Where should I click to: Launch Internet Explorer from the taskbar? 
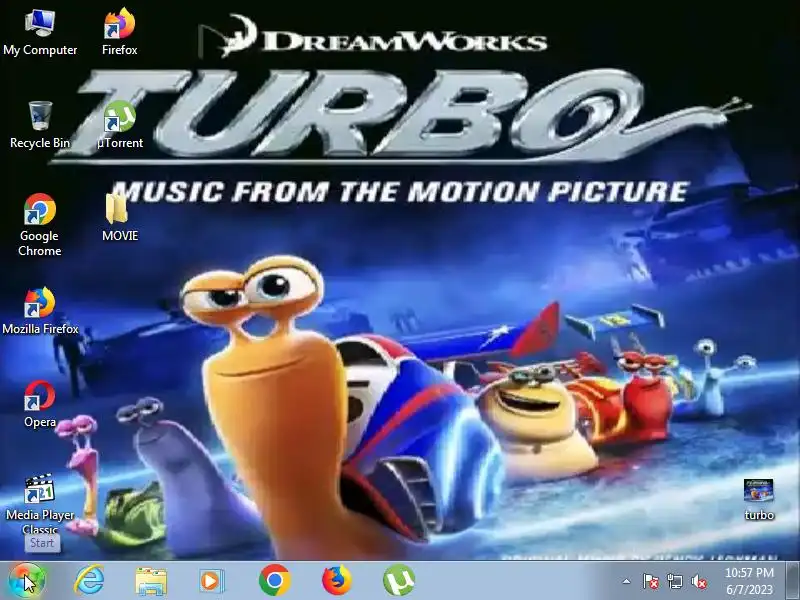[x=89, y=580]
